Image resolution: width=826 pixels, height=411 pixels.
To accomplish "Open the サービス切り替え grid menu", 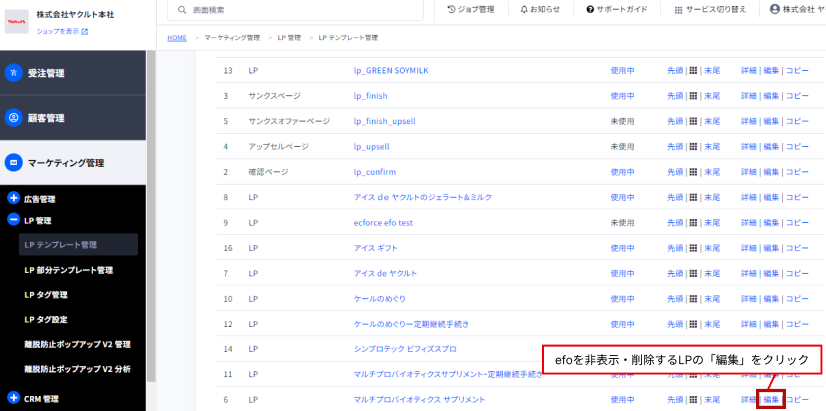I will click(710, 9).
